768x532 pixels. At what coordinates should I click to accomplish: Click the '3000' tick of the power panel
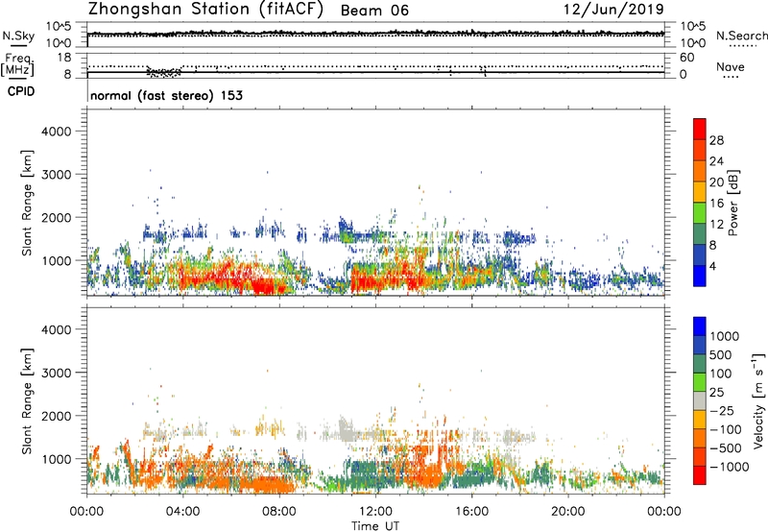click(57, 175)
